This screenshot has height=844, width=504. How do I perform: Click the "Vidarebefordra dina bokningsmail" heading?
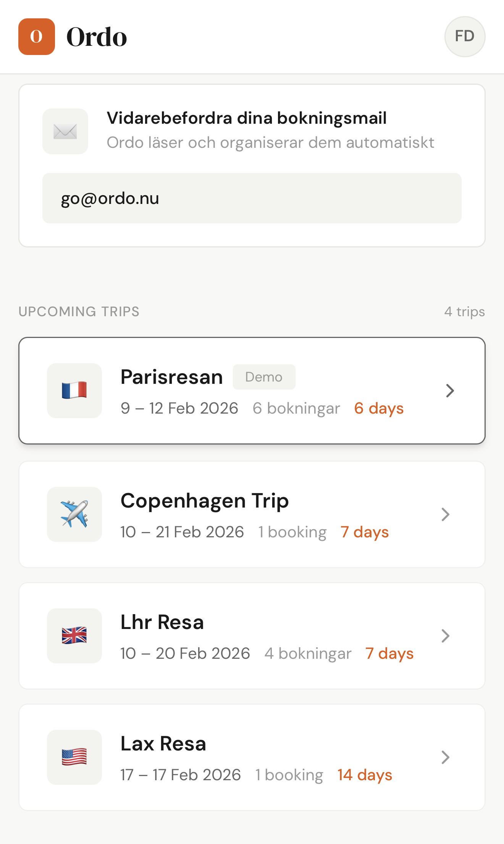(247, 118)
